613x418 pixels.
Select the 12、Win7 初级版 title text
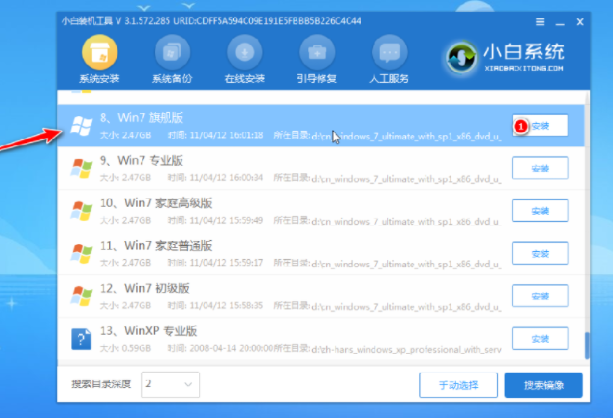[145, 288]
